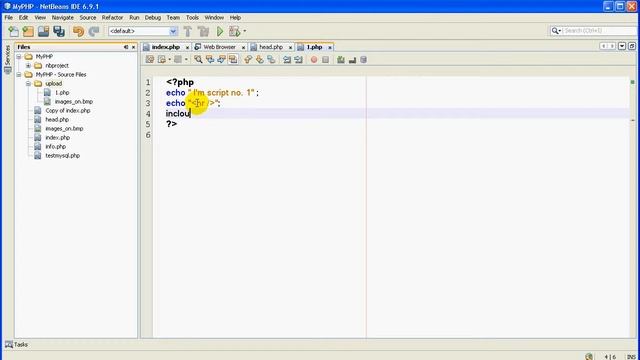Click the Open Project toolbar icon

tap(43, 31)
